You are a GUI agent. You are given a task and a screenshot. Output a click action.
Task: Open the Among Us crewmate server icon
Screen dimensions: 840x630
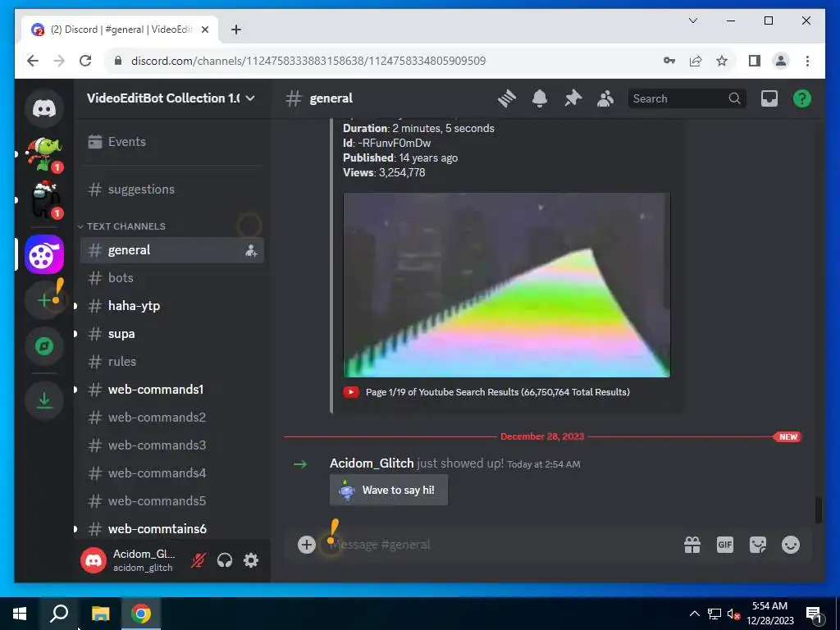tap(44, 200)
